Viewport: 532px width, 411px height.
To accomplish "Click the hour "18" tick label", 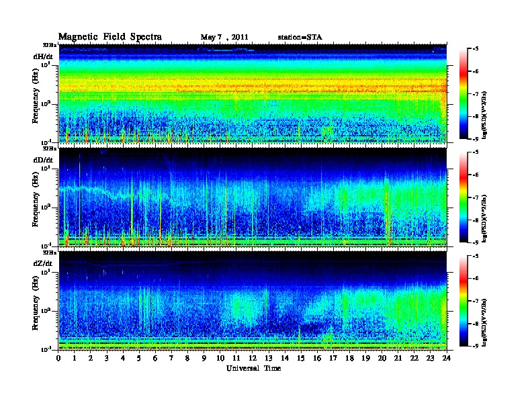I will click(349, 358).
